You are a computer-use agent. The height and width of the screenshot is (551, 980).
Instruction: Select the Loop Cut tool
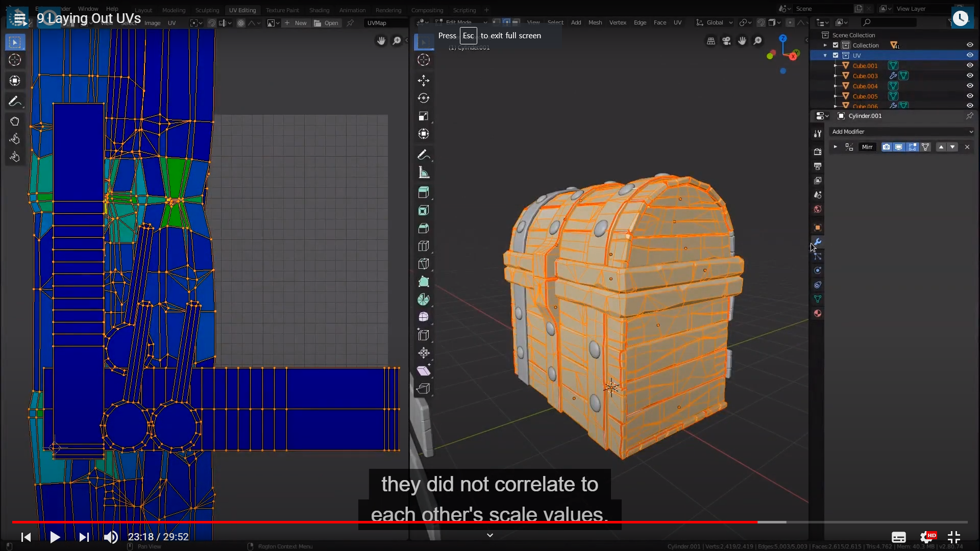click(423, 246)
